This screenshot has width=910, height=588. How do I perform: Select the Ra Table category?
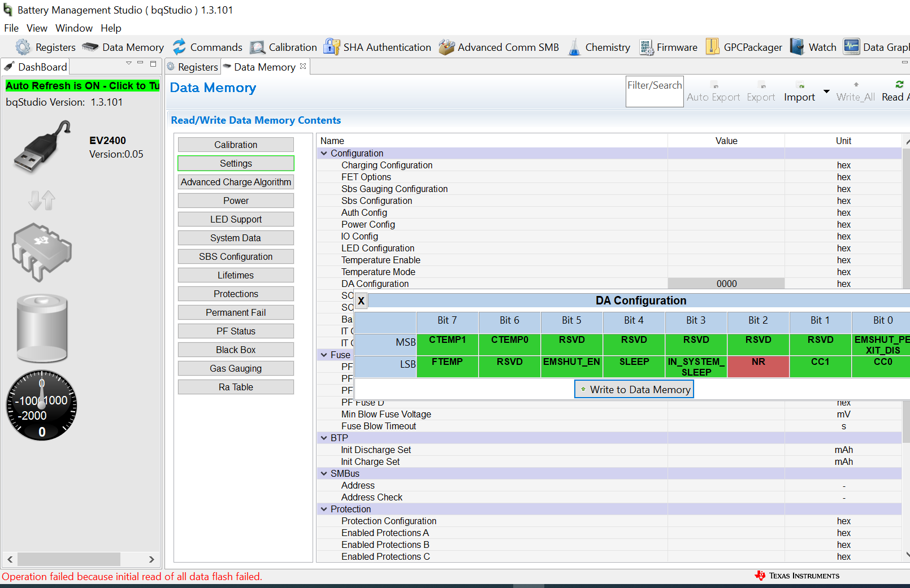coord(236,387)
